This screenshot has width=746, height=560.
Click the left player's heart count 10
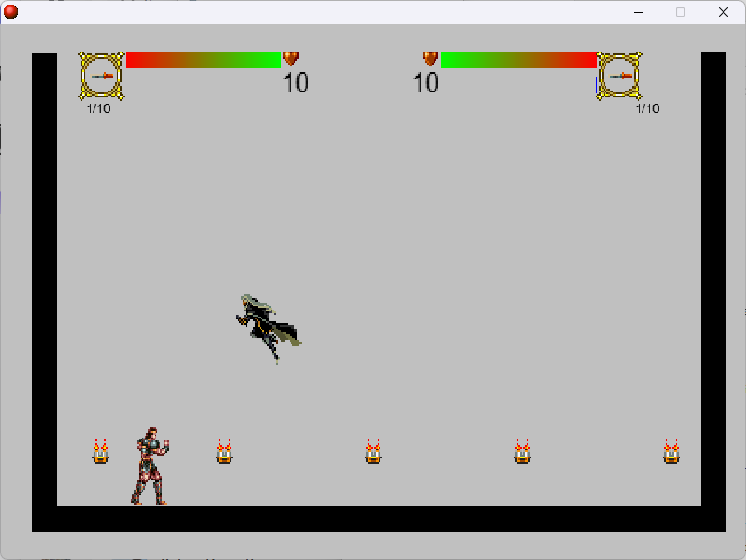[x=295, y=83]
